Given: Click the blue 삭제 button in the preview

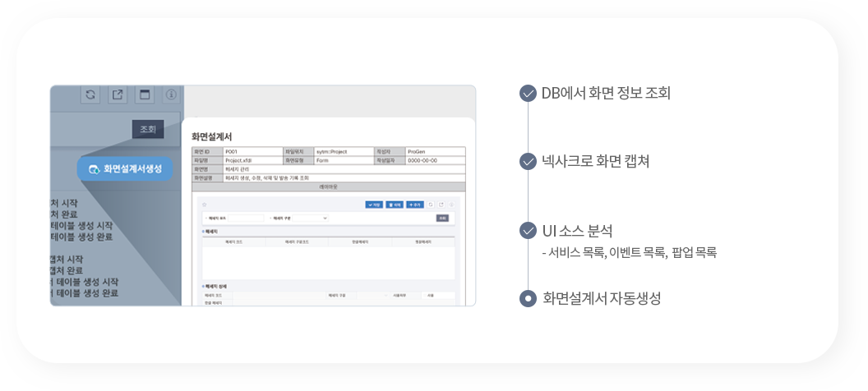Looking at the screenshot, I should tap(394, 205).
